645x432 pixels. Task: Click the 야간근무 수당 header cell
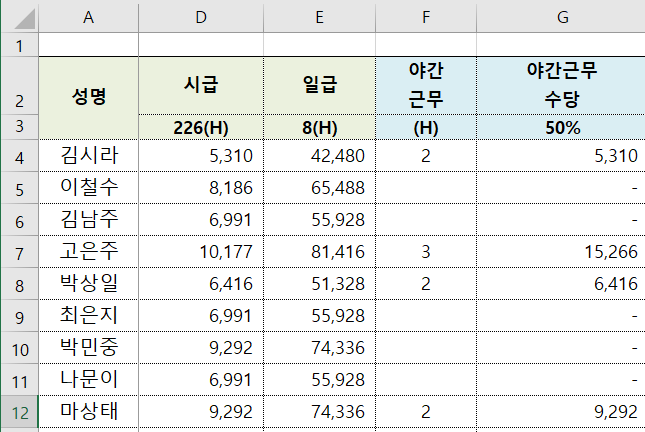point(561,86)
